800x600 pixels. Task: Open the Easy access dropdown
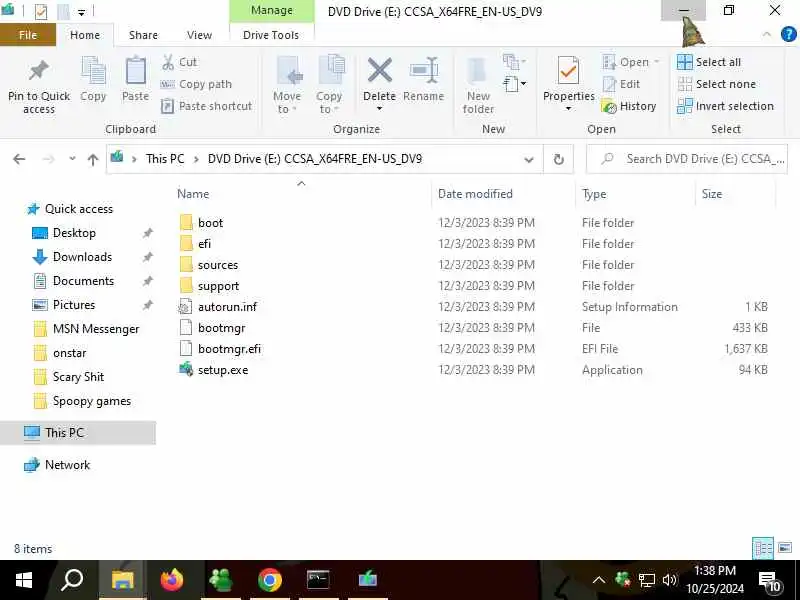(x=514, y=84)
